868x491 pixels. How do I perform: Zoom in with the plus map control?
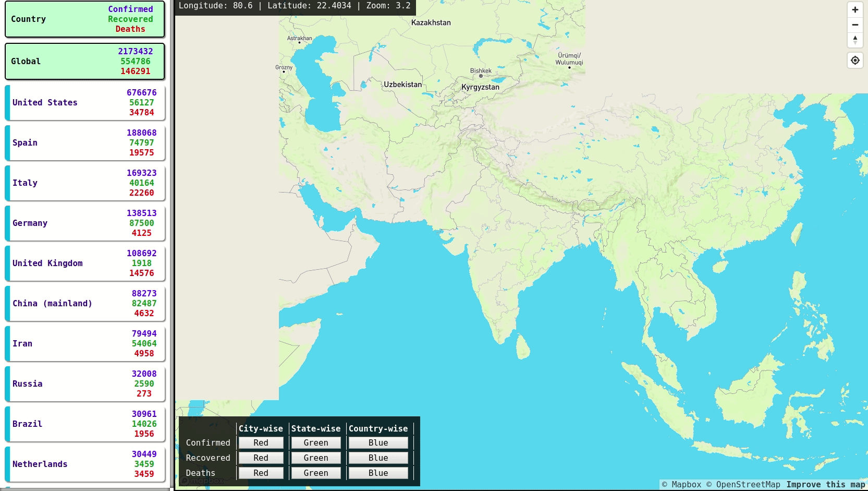[855, 10]
